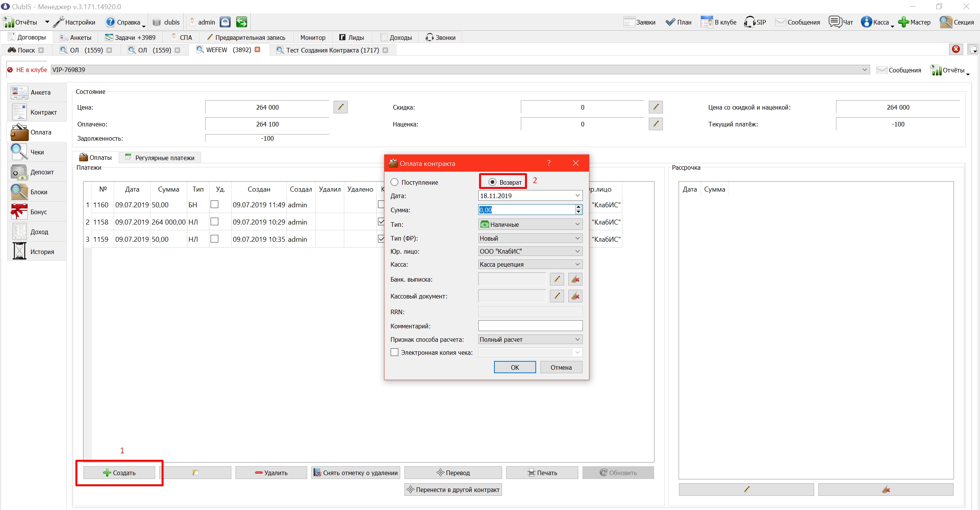Expand the VIP-769839 contract dropdown
Image resolution: width=980 pixels, height=510 pixels.
864,70
